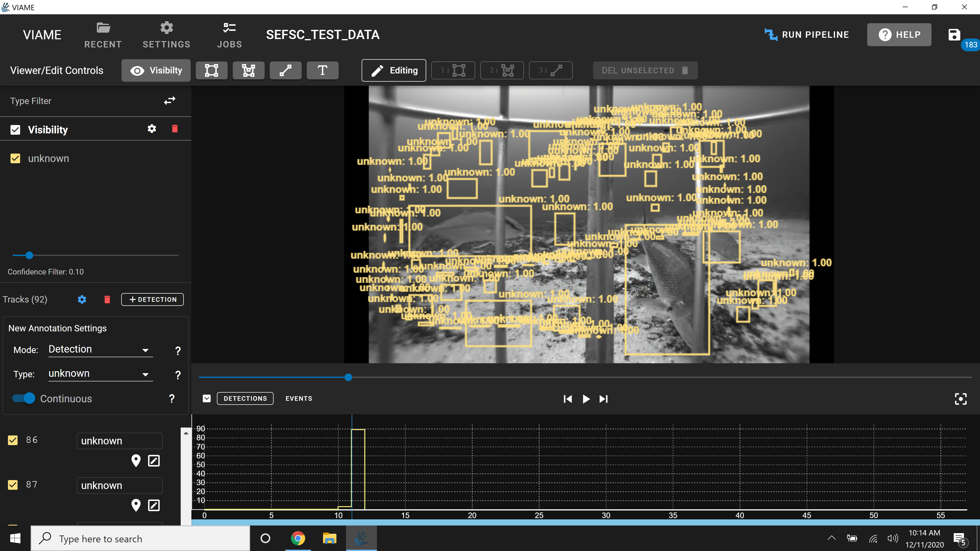Viewport: 980px width, 551px height.
Task: Open Tracks settings blue gear
Action: coord(82,300)
